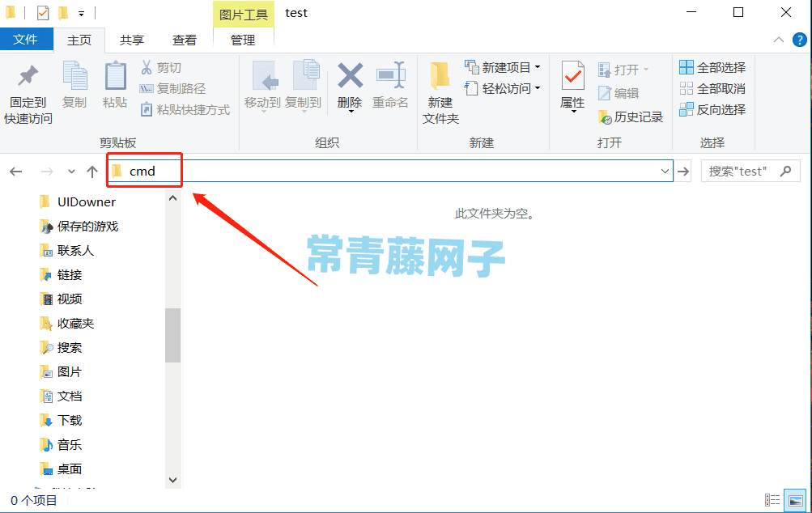Select 音乐 in the sidebar

(x=61, y=445)
